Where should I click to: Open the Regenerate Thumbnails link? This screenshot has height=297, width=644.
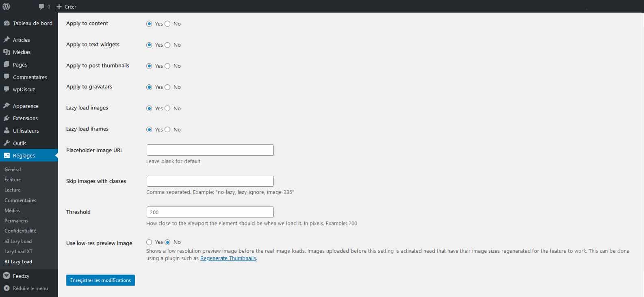228,258
